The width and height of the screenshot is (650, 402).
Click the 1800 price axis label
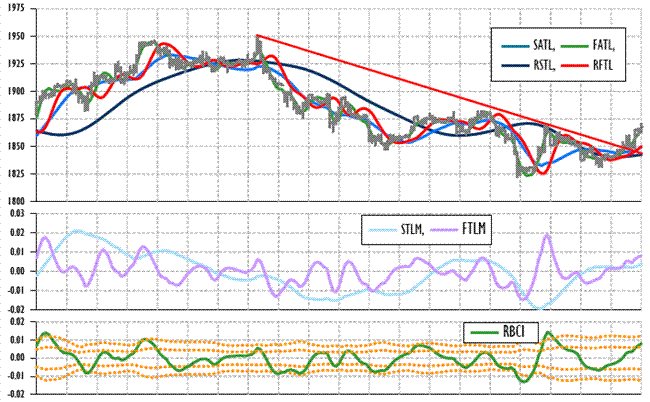(x=16, y=201)
